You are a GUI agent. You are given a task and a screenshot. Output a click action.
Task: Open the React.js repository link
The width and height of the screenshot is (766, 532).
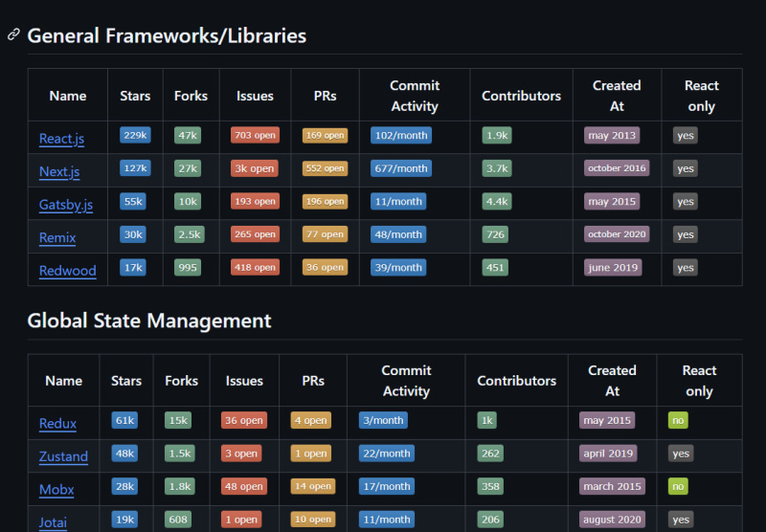tap(61, 139)
